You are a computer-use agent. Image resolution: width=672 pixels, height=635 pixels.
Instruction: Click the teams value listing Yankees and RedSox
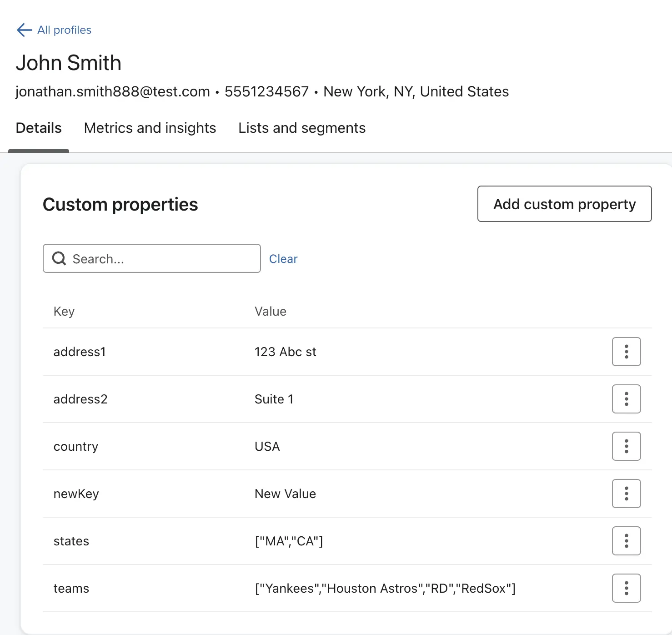[385, 589]
